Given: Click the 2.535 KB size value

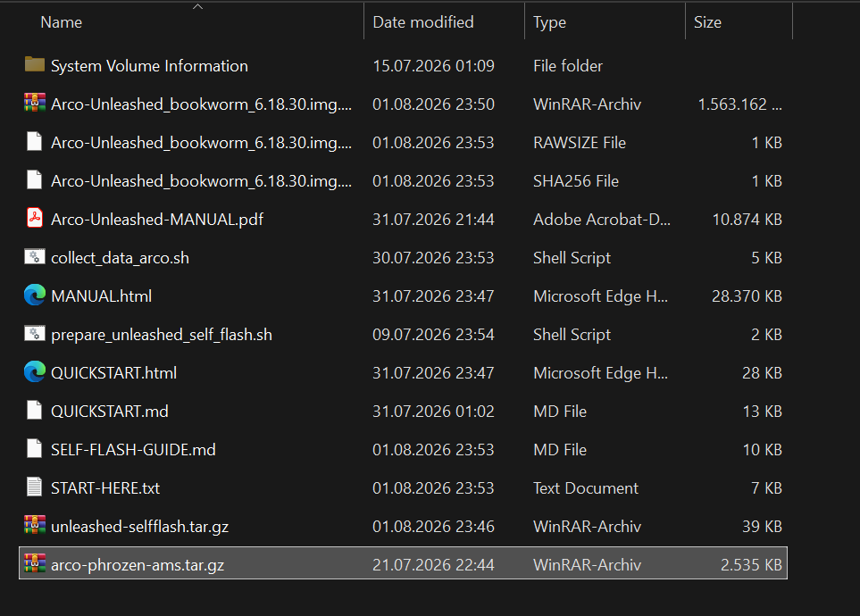Looking at the screenshot, I should (751, 565).
